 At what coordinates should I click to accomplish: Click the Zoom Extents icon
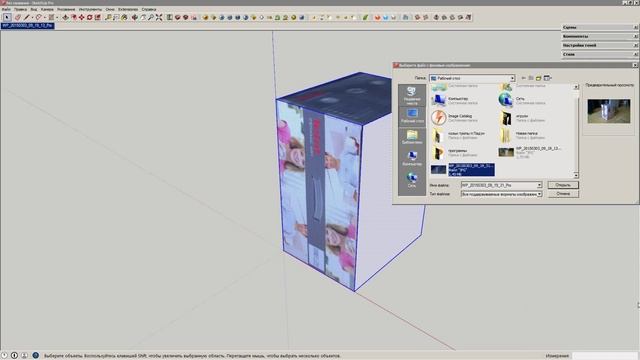tap(159, 17)
